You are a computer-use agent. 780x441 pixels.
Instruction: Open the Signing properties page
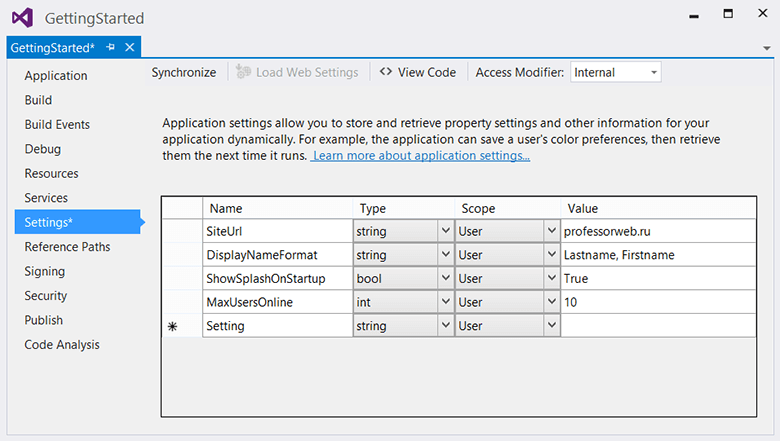pos(45,271)
